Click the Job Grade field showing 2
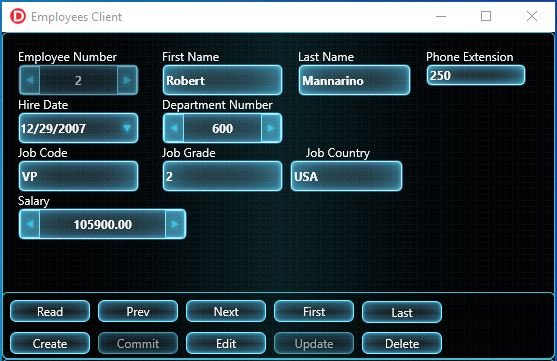This screenshot has height=361, width=557. click(x=222, y=176)
